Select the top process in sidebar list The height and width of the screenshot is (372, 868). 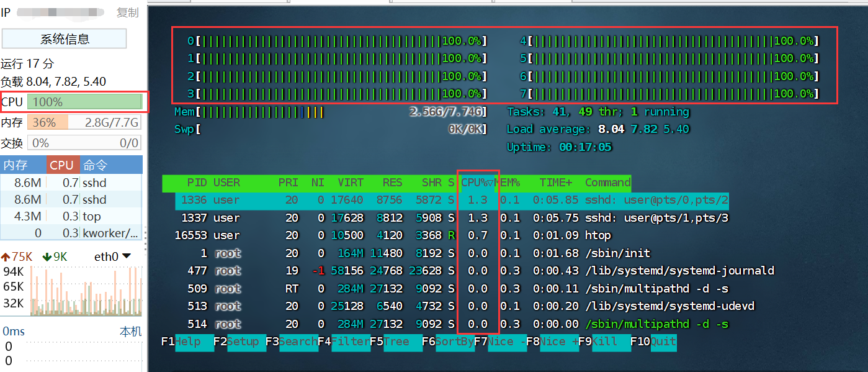point(91,216)
